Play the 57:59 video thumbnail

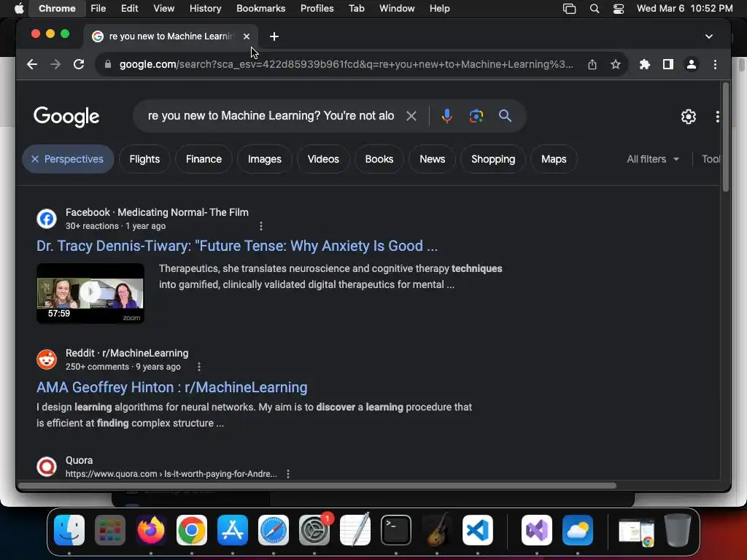point(90,293)
